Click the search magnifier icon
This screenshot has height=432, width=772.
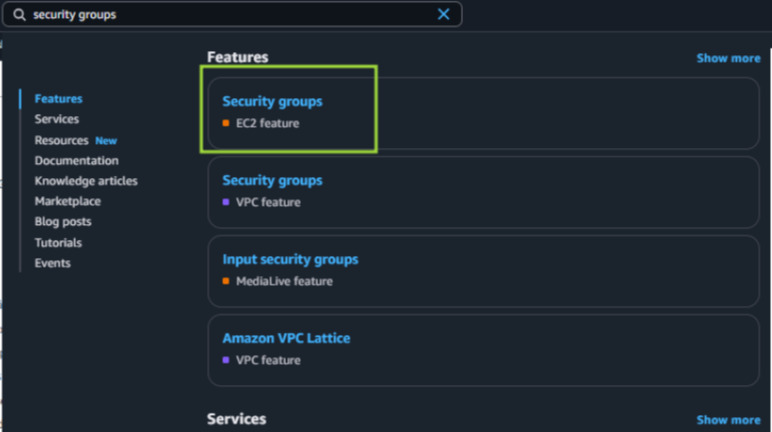point(19,15)
